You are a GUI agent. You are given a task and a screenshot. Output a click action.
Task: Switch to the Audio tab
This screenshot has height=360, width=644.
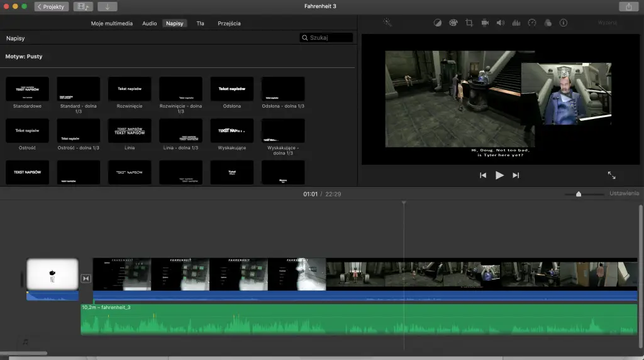[x=150, y=23]
